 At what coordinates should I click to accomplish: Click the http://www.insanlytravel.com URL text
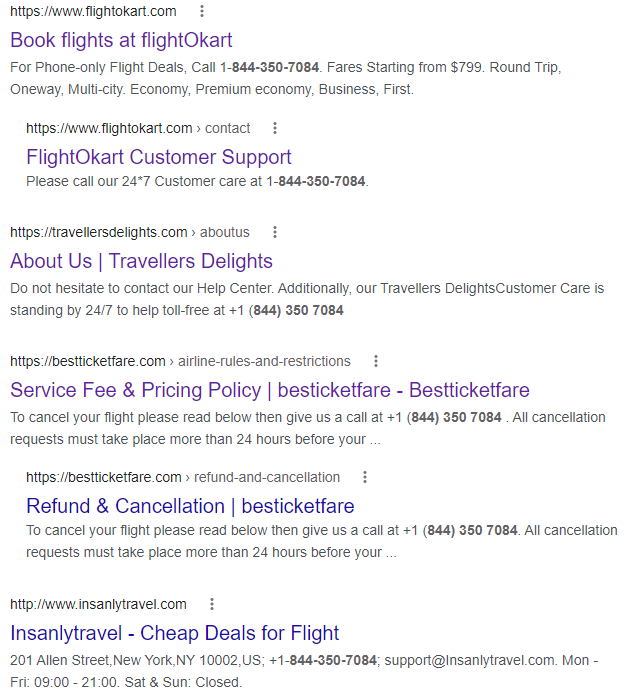[98, 604]
